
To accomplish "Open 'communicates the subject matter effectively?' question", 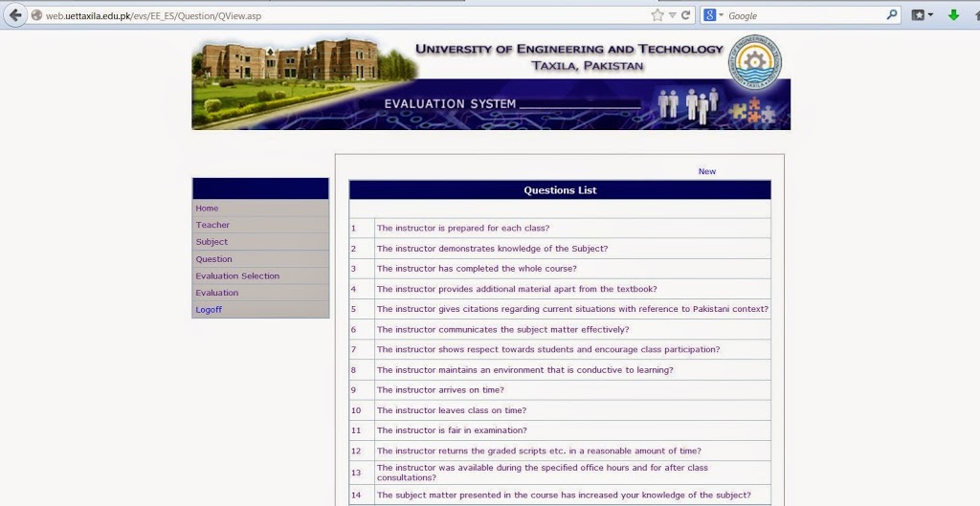I will click(503, 329).
